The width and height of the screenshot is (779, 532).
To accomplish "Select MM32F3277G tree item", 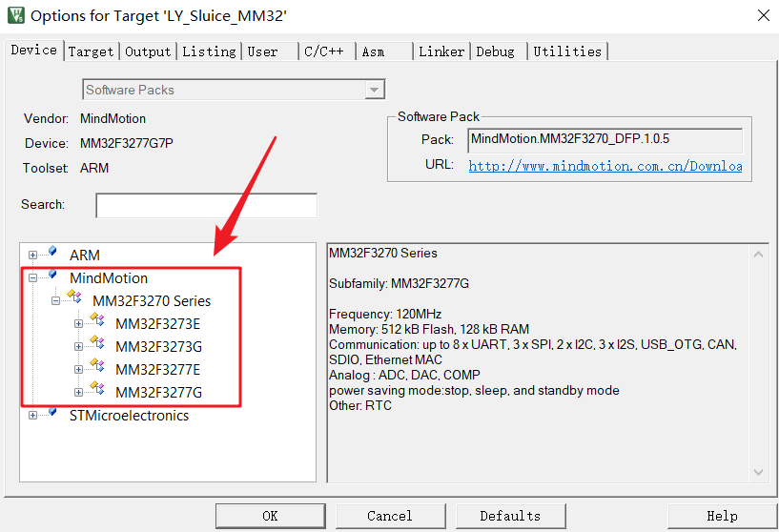I will tap(158, 393).
